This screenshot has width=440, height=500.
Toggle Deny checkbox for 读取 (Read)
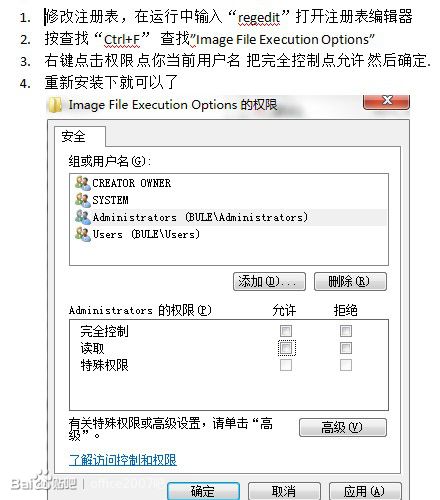coord(346,348)
